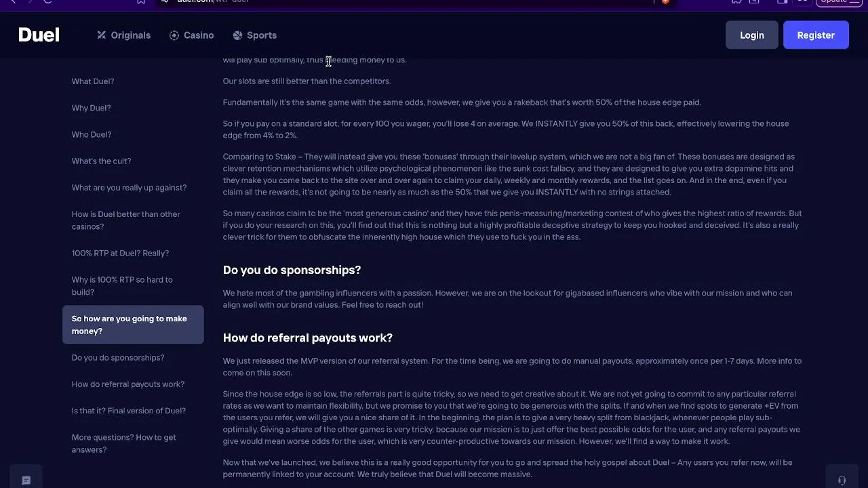Select "Do you do sponsorships?" sidebar link
Image resolution: width=868 pixels, height=488 pixels.
[118, 357]
